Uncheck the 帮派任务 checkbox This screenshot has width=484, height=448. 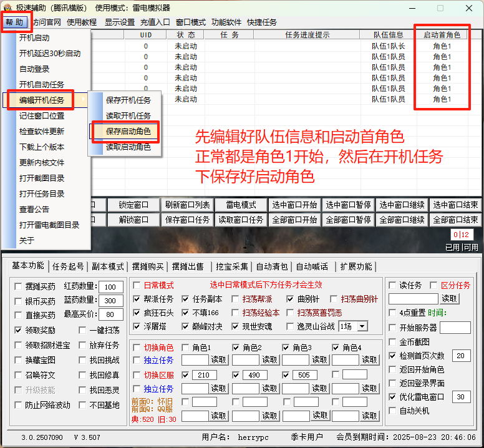(x=137, y=299)
